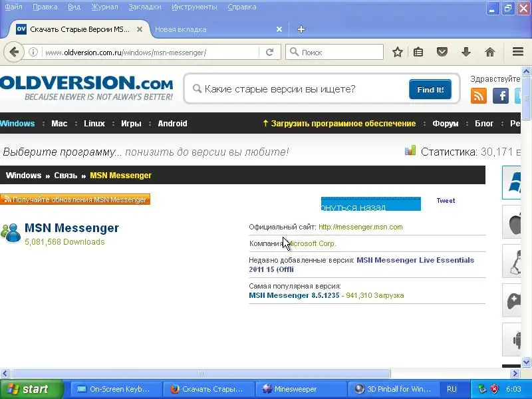Bookmark this page with the star icon
Image resolution: width=532 pixels, height=399 pixels.
tap(397, 52)
